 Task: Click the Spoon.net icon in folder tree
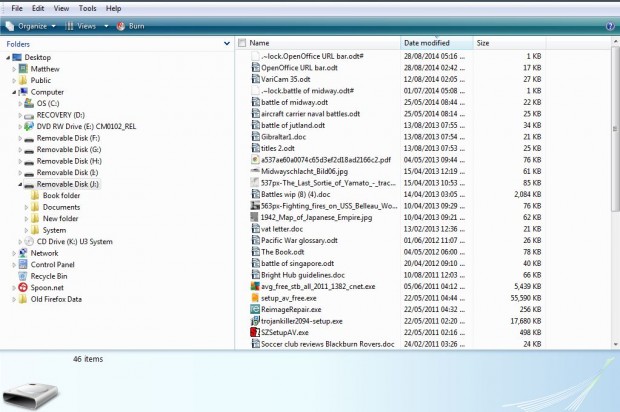click(x=23, y=287)
